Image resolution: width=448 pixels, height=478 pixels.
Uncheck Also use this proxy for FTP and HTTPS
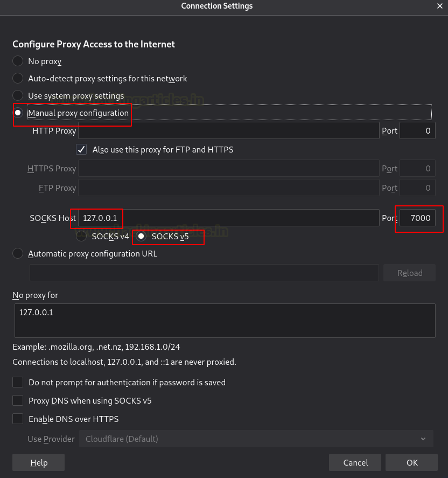point(82,149)
